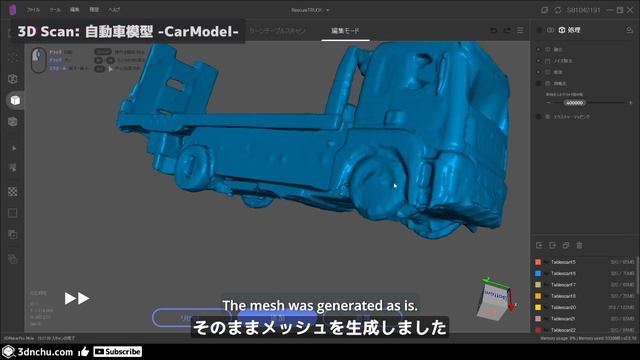Click the export scan icon above scan list

[x=552, y=245]
